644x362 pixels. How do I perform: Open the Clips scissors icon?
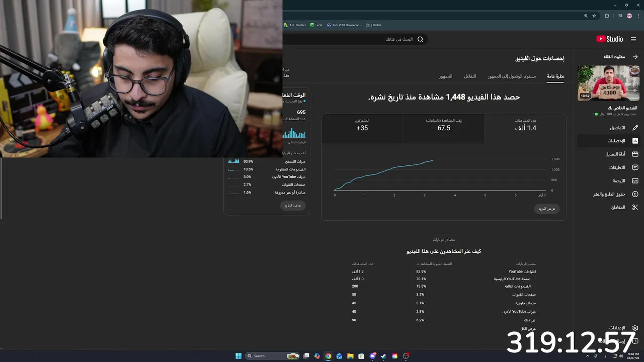tap(635, 207)
